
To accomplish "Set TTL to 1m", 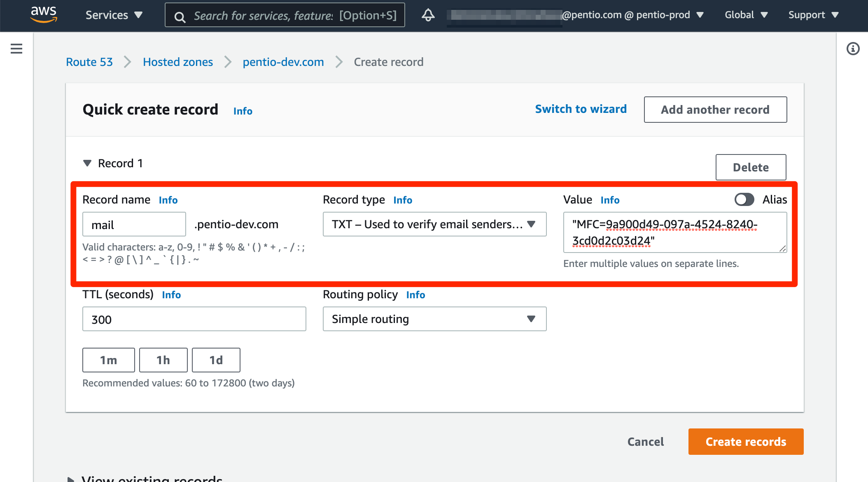I will (x=109, y=360).
